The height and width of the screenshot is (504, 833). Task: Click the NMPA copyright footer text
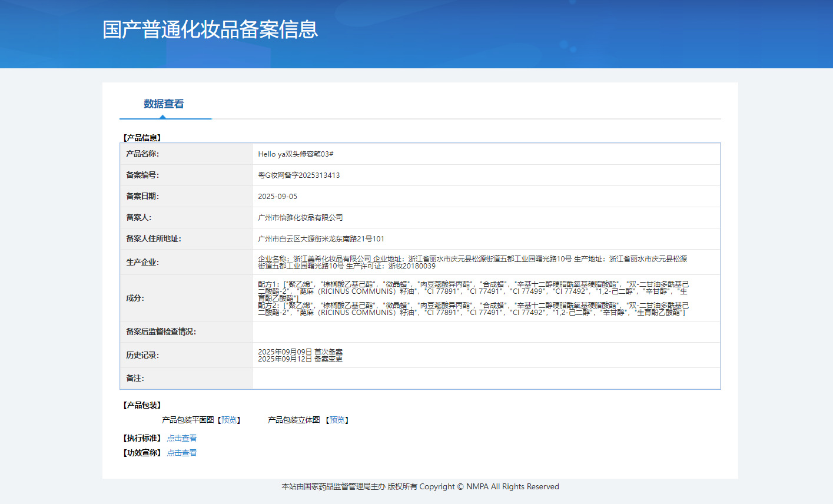pyautogui.click(x=420, y=487)
